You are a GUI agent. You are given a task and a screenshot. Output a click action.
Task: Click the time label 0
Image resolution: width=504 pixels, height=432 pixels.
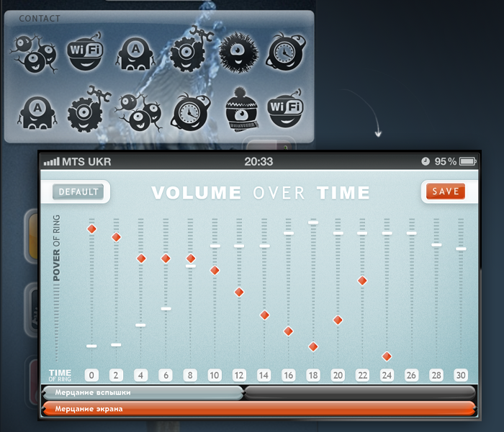tap(91, 375)
